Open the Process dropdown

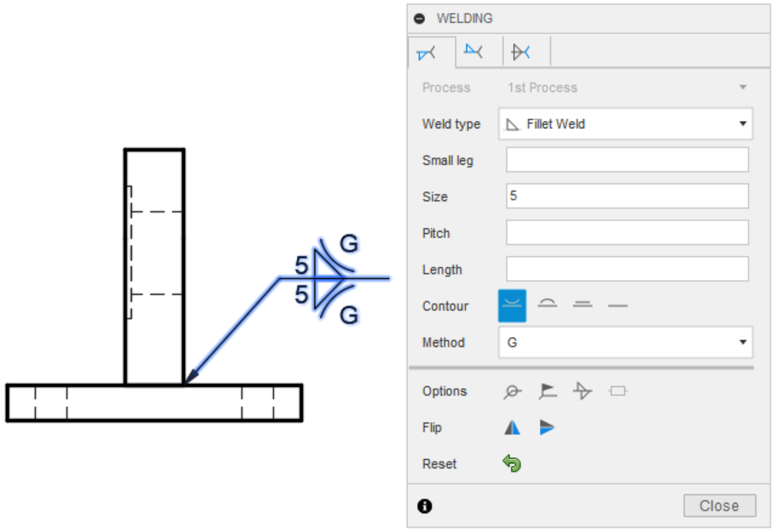(627, 88)
